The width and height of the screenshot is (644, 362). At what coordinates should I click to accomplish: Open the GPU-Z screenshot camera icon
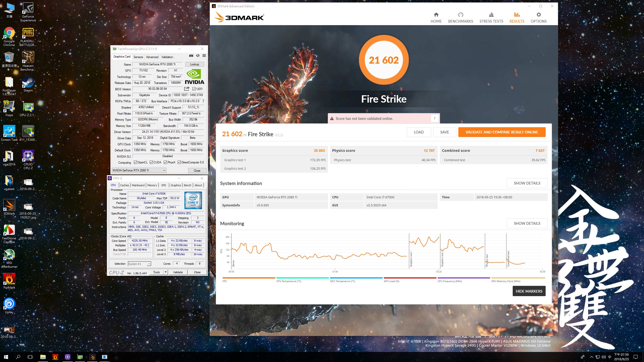(x=191, y=56)
